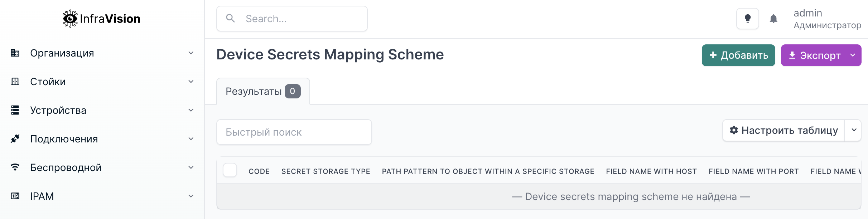Viewport: 868px width, 219px height.
Task: Switch to the Результаты tab
Action: click(263, 92)
